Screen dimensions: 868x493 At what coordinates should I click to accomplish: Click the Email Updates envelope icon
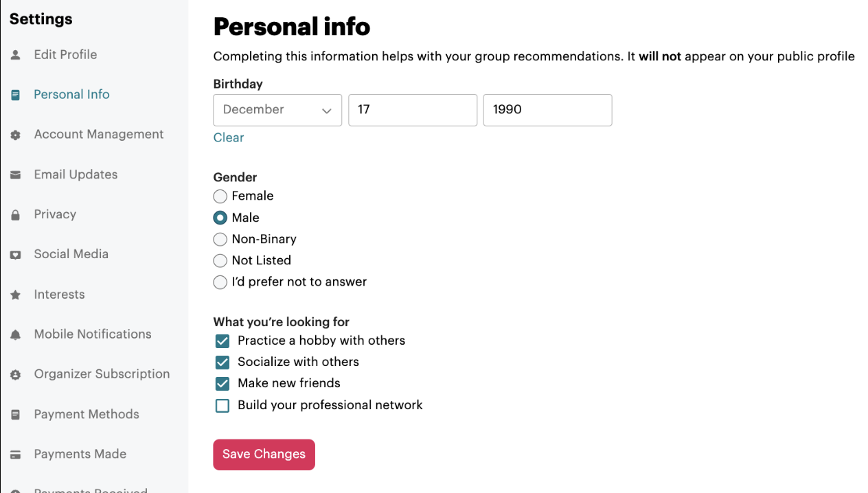click(x=15, y=174)
